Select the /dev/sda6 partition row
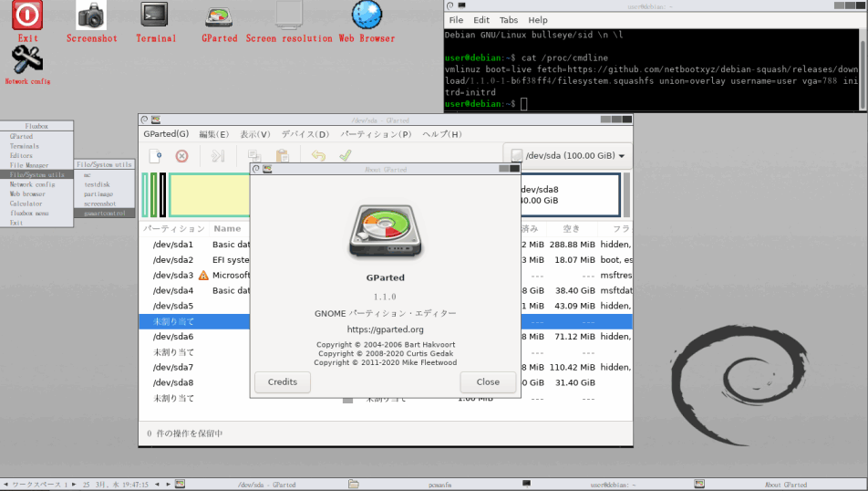The width and height of the screenshot is (868, 491). pos(386,337)
